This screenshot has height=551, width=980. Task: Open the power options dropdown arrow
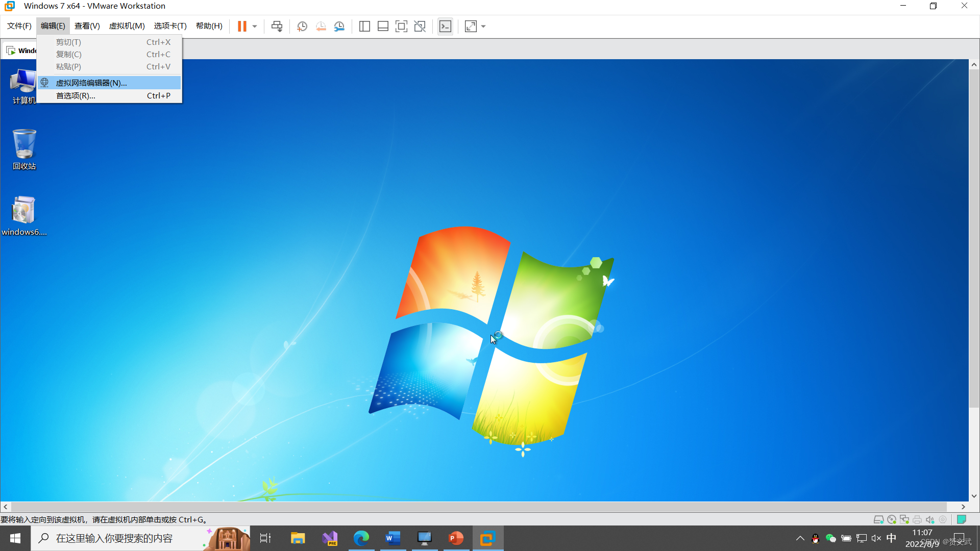point(255,27)
